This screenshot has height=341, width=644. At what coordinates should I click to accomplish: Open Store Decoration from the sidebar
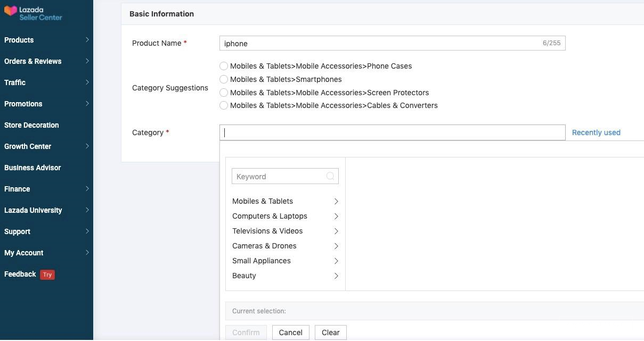(31, 125)
